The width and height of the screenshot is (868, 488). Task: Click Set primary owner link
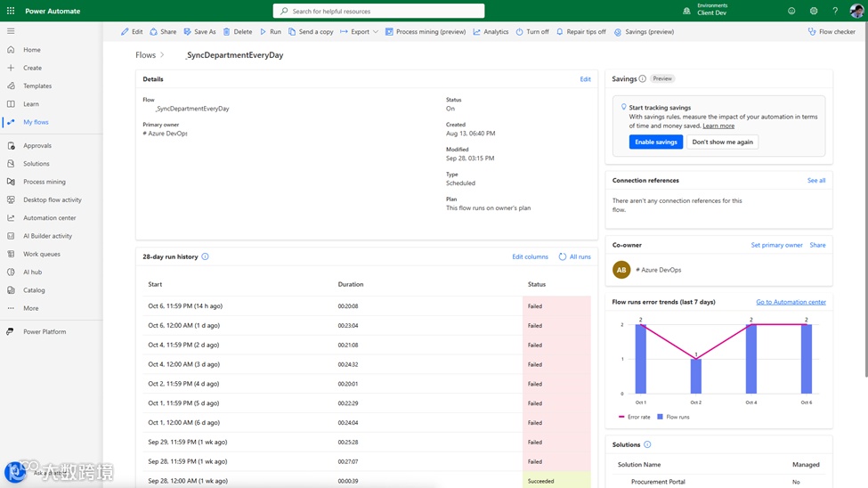click(776, 245)
